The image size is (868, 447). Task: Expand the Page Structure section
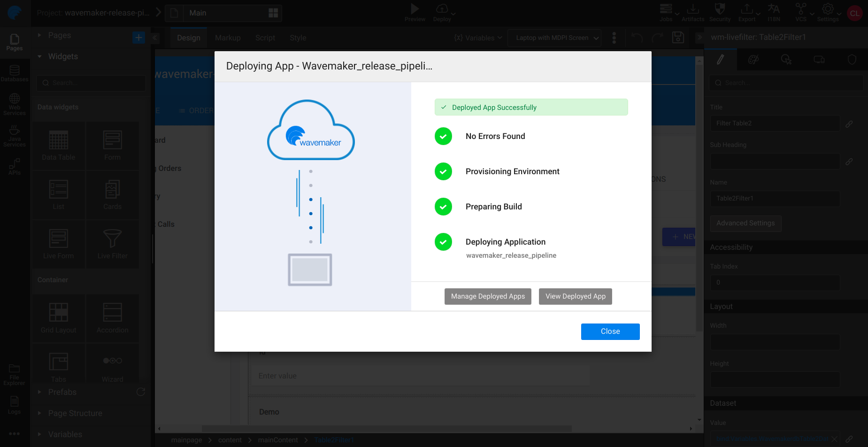point(75,413)
